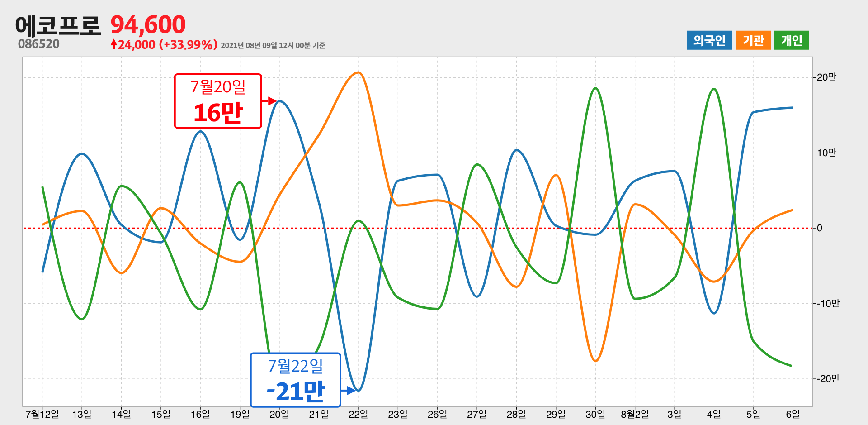The height and width of the screenshot is (425, 868).
Task: Toggle the 외국인 blue legend button
Action: point(709,40)
